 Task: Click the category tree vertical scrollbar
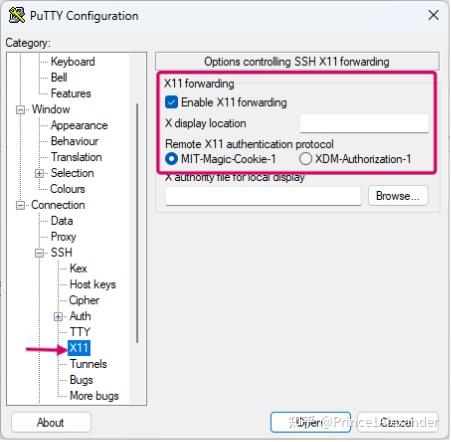(137, 223)
